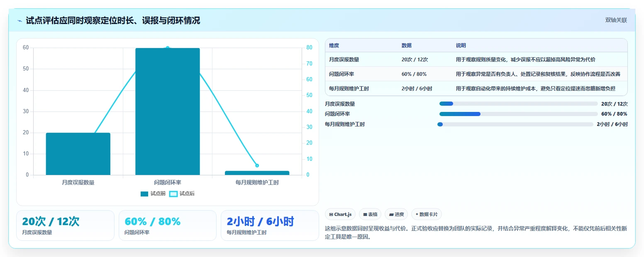Open the 2小时 / 6小时 stat card
Viewport: 644px width, 257px height.
point(270,225)
